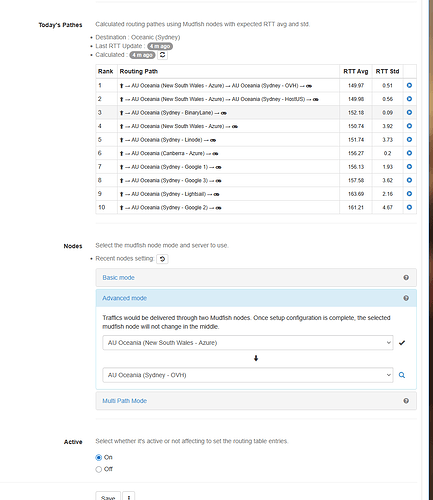
Task: Apply rank 1 path using its blue arrow icon
Action: pos(409,85)
